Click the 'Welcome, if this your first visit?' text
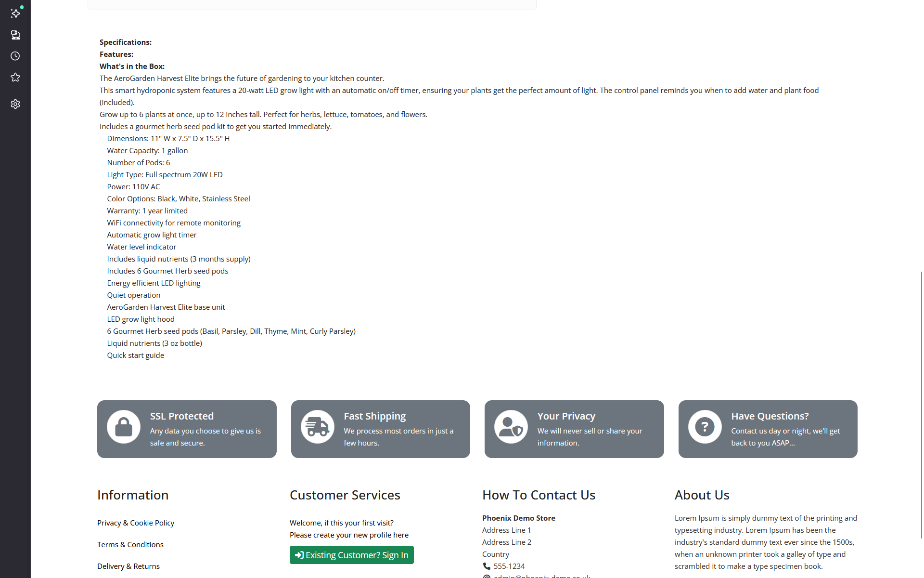Screen dimensions: 924x578 (x=342, y=523)
